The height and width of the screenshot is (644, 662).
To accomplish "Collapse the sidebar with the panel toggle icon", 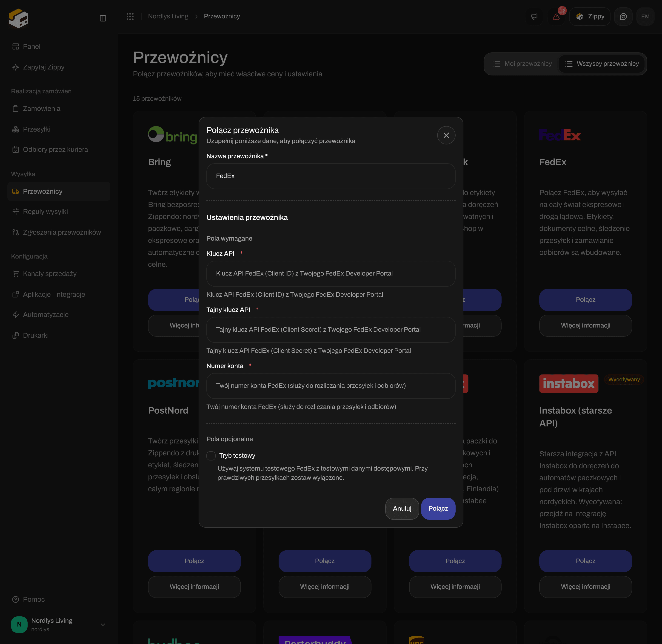I will tap(103, 18).
